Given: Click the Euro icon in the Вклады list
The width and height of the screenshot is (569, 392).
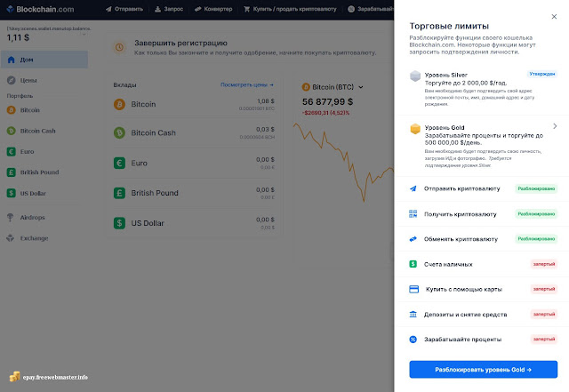Looking at the screenshot, I should pyautogui.click(x=119, y=163).
